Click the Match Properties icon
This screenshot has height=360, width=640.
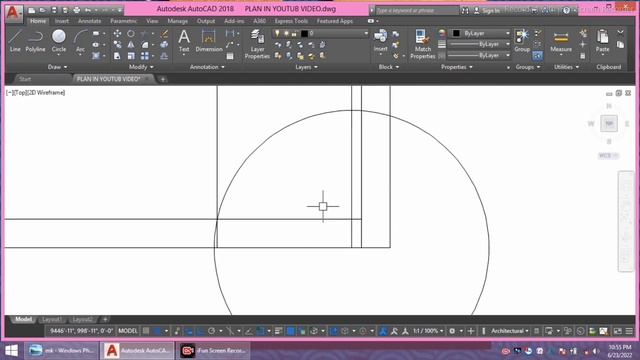click(422, 44)
